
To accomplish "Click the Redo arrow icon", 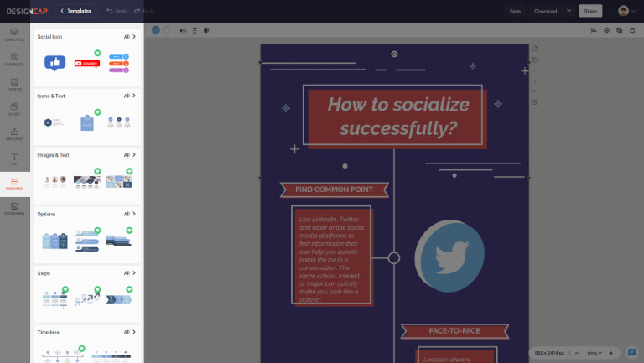I will coord(138,11).
